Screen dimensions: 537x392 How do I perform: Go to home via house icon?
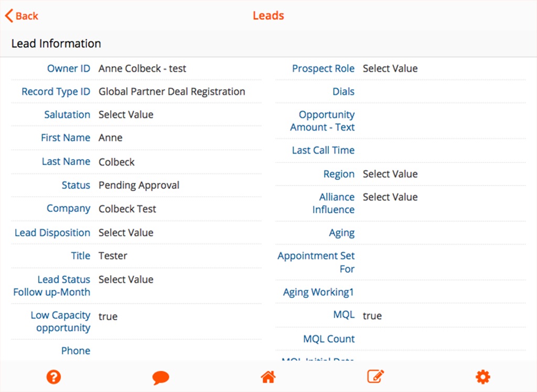tap(268, 376)
